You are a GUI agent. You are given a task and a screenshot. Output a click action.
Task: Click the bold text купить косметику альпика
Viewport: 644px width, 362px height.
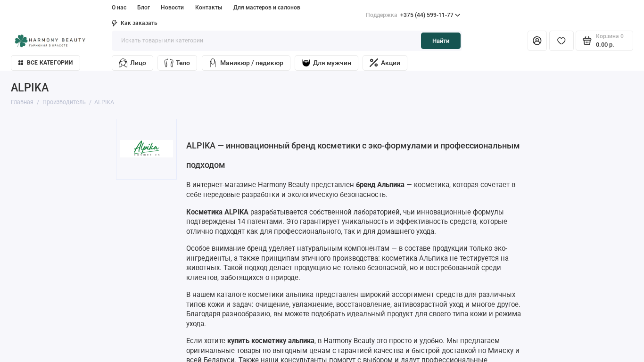tap(271, 341)
